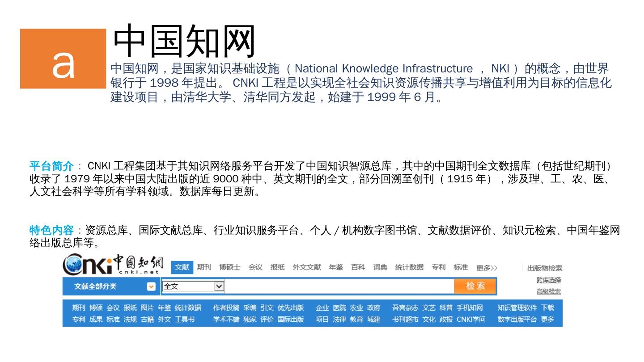Image resolution: width=644 pixels, height=362 pixels.
Task: Expand the 文献全部分类 category dropdown
Action: pyautogui.click(x=151, y=286)
